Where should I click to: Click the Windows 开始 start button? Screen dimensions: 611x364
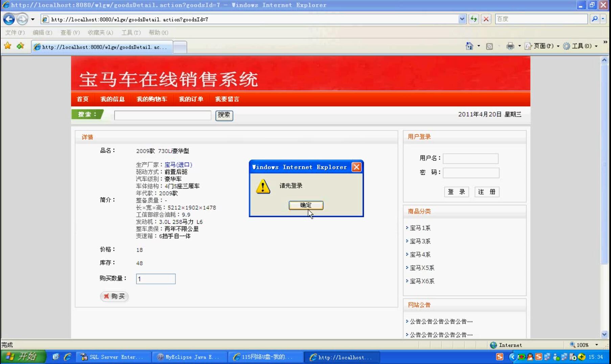(23, 357)
